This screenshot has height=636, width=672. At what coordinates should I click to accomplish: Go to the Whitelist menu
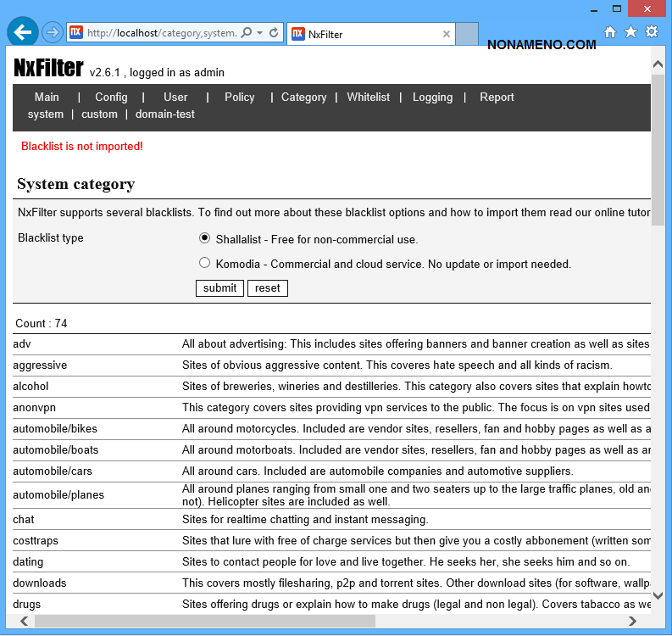(368, 98)
